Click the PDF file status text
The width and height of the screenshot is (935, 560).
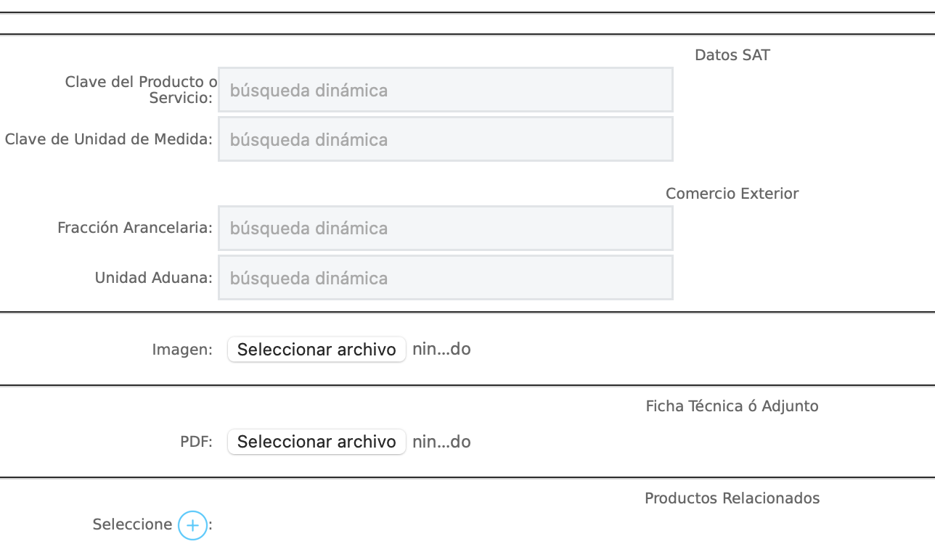click(441, 441)
